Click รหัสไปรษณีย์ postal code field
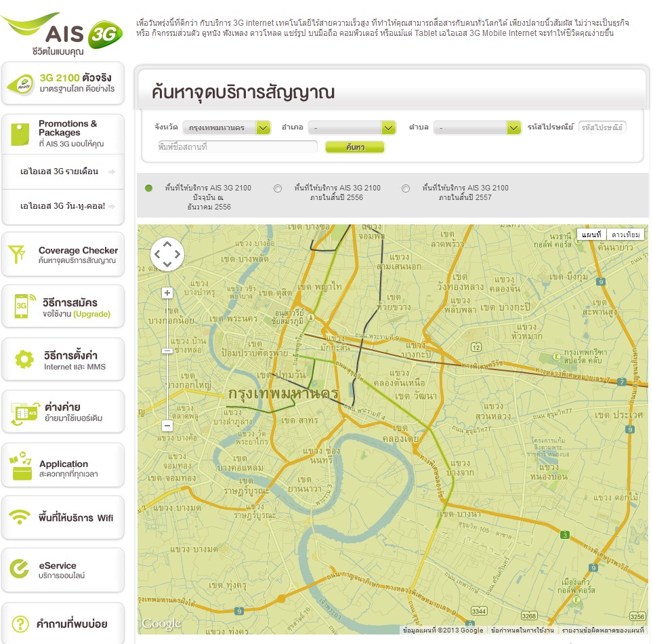The width and height of the screenshot is (653, 644). [x=602, y=127]
